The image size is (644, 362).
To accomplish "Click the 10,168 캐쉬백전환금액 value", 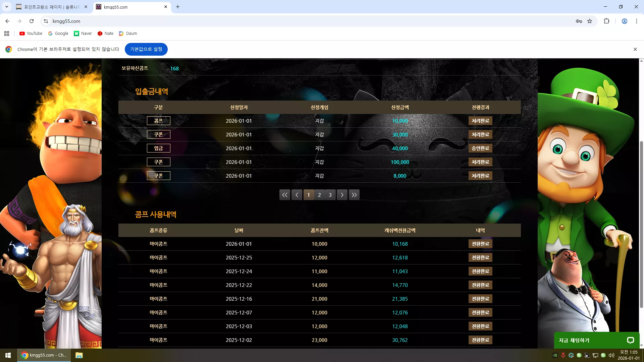I will pyautogui.click(x=400, y=244).
